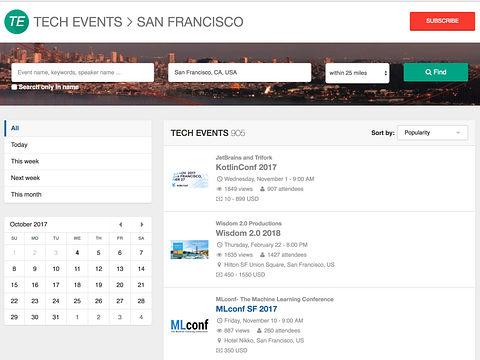Image resolution: width=480 pixels, height=360 pixels.
Task: Select October 25 in the calendar
Action: (x=77, y=301)
